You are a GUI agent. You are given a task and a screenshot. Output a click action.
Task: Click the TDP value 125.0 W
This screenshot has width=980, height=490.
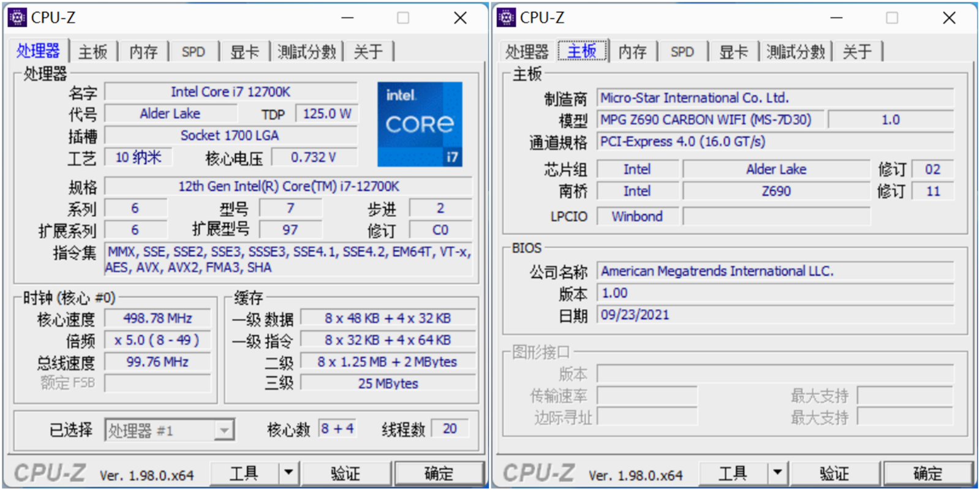tap(326, 114)
